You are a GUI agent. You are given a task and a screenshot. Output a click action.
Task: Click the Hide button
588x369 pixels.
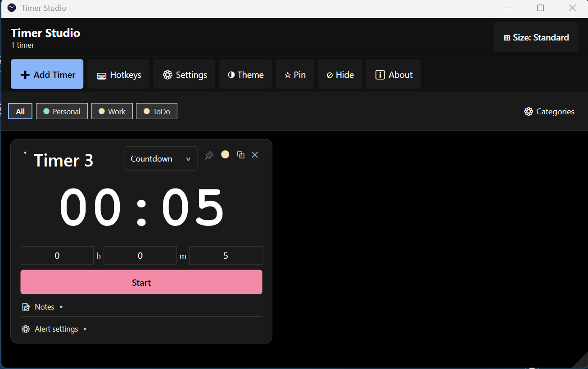(340, 74)
